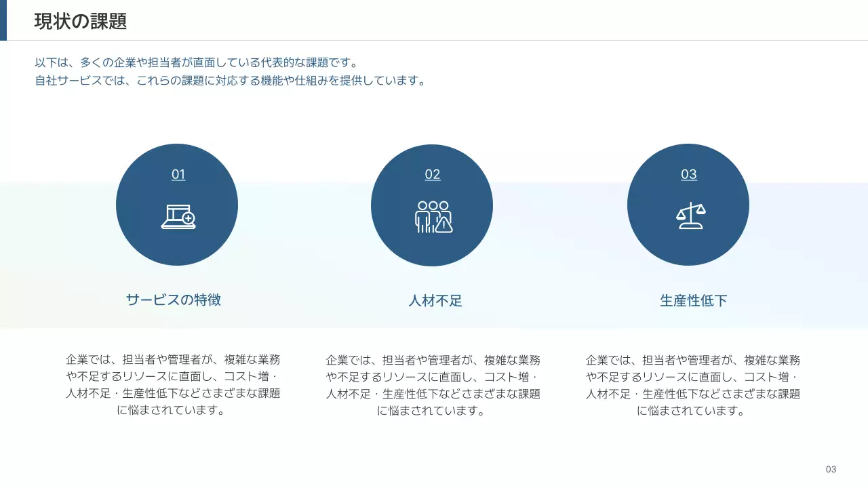This screenshot has height=488, width=868.
Task: Click the page number 03 at bottom right
Action: (830, 469)
